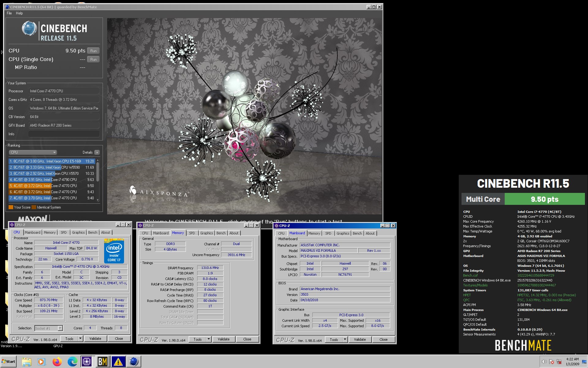
Task: Click Validate in the Memory CPU-Z window
Action: (224, 339)
